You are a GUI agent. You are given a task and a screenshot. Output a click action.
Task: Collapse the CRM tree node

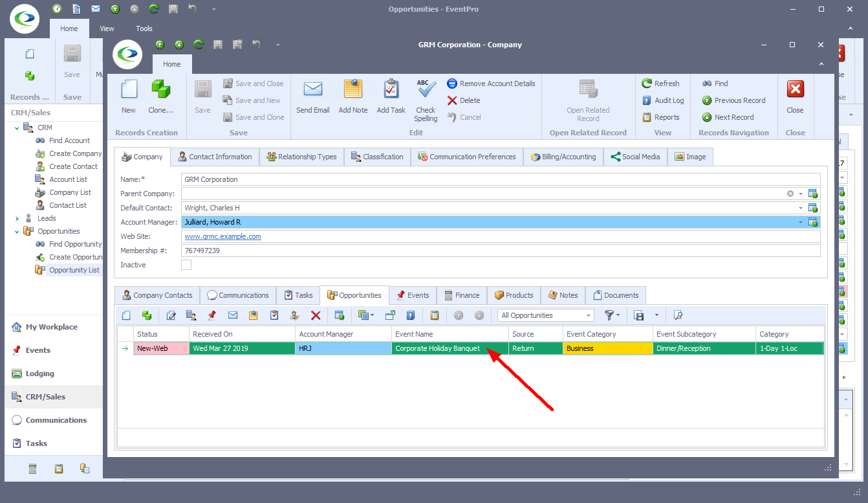(x=17, y=128)
